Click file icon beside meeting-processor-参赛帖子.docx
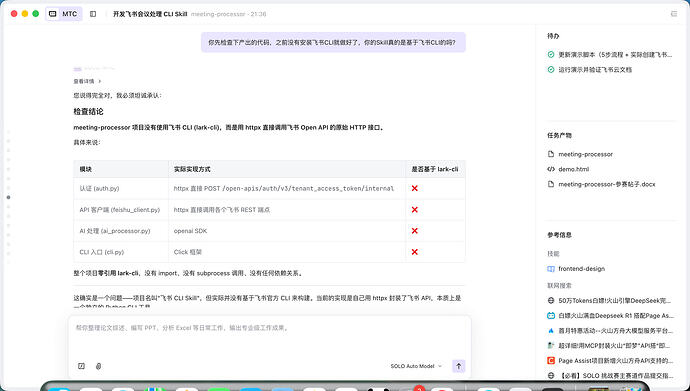 coord(551,184)
